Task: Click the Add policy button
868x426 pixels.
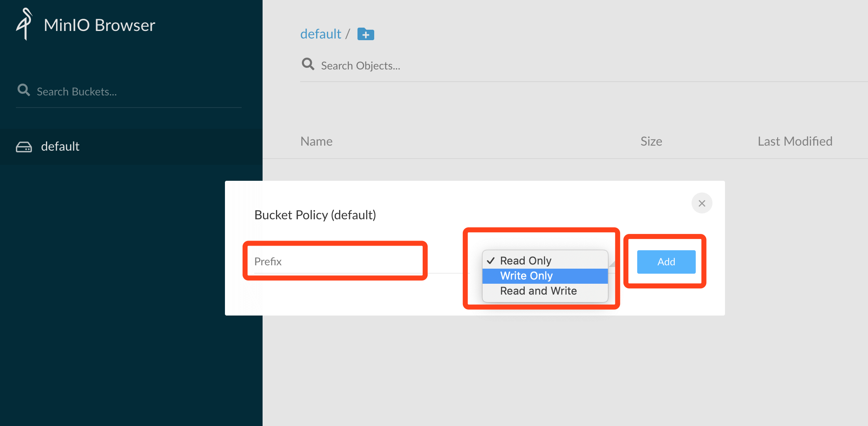Action: (666, 262)
